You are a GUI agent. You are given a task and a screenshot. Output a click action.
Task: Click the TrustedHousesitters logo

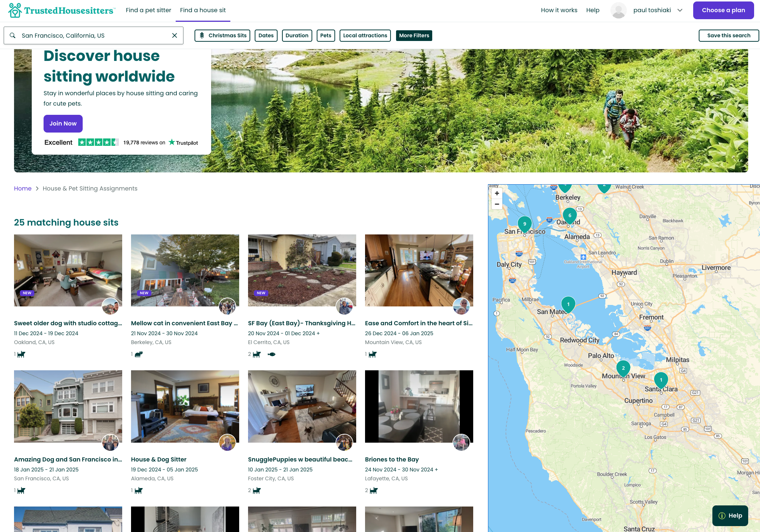pyautogui.click(x=62, y=10)
